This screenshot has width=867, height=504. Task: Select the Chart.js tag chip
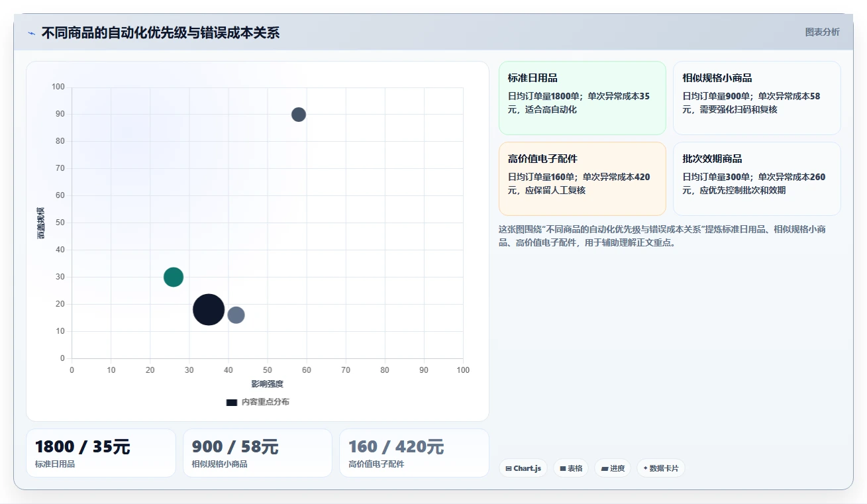[523, 468]
